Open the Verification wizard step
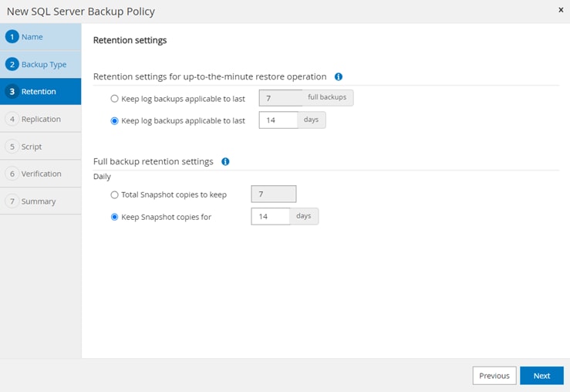 click(41, 174)
